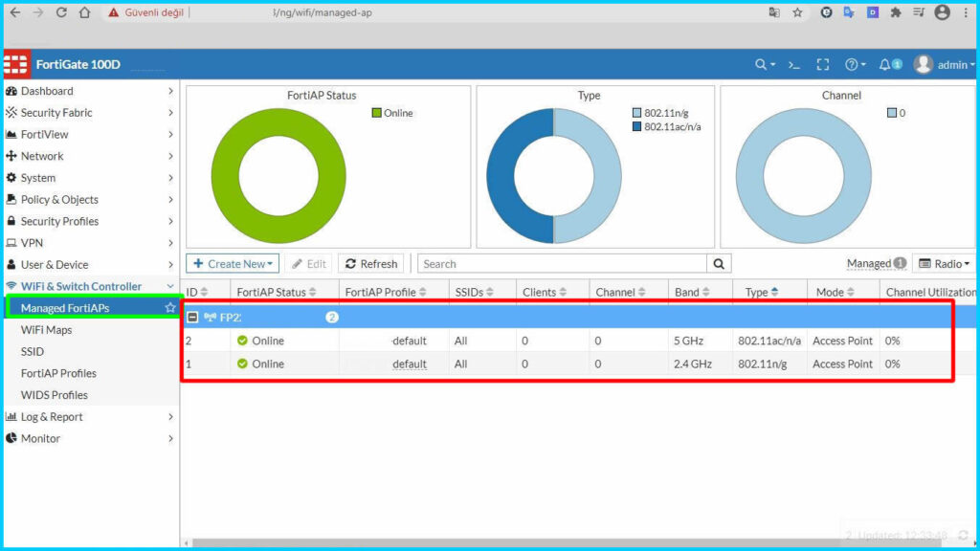Viewport: 980px width, 551px height.
Task: Open the Dashboard menu
Action: 91,91
